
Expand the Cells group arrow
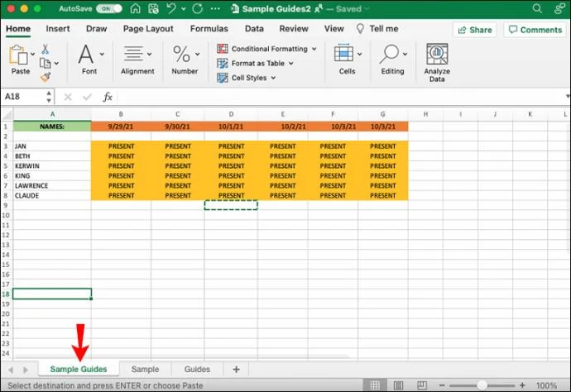(359, 55)
